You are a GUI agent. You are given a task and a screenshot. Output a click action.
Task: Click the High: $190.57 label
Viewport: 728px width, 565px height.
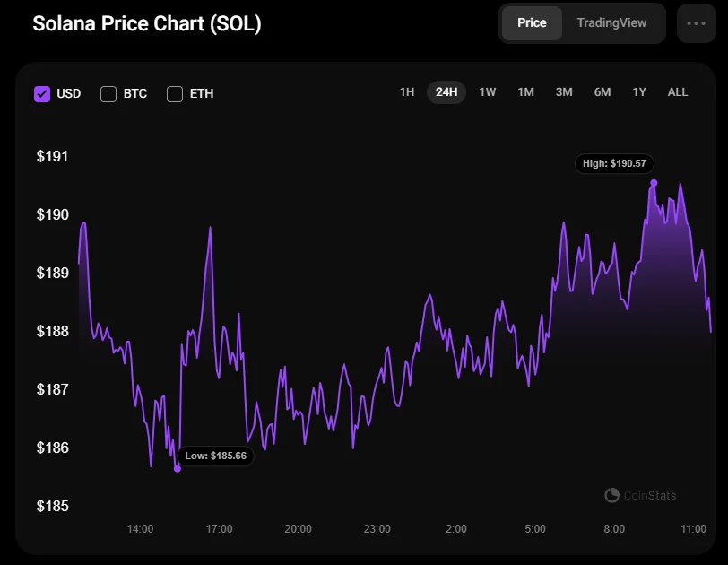(614, 164)
